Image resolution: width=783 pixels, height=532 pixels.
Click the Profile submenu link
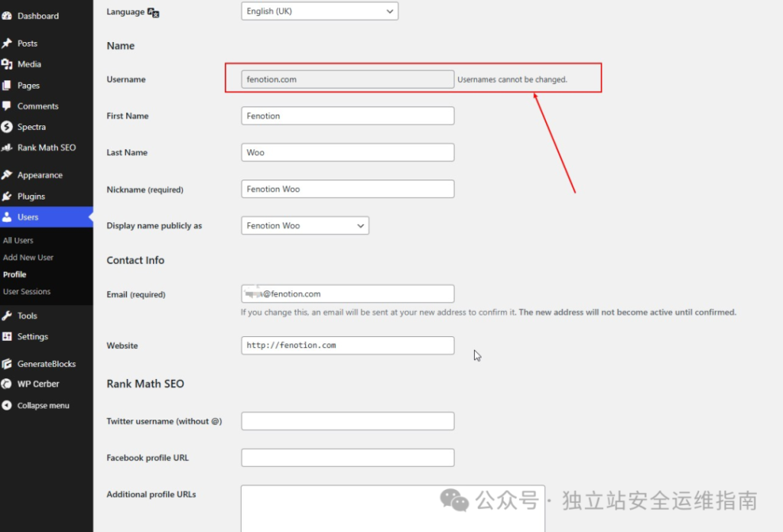[15, 274]
